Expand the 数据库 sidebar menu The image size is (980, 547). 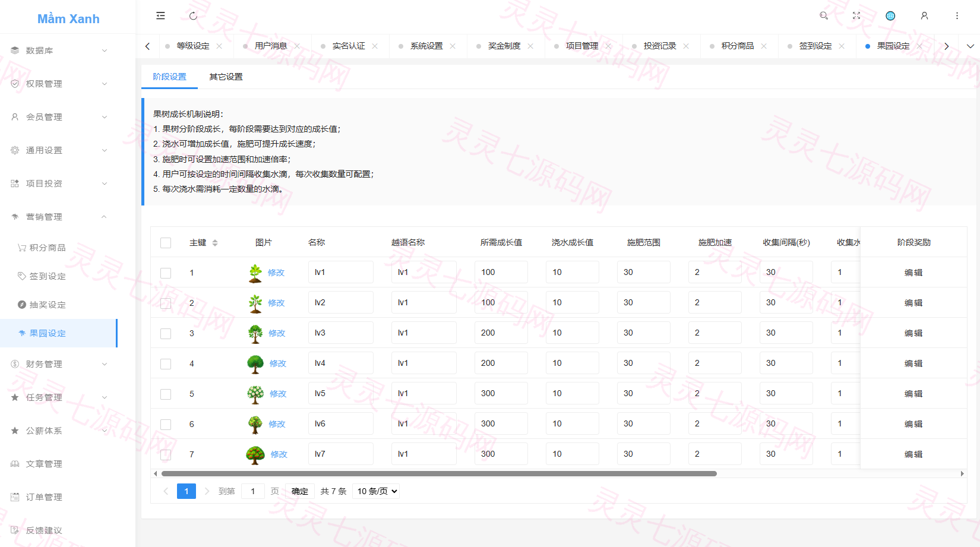[59, 50]
